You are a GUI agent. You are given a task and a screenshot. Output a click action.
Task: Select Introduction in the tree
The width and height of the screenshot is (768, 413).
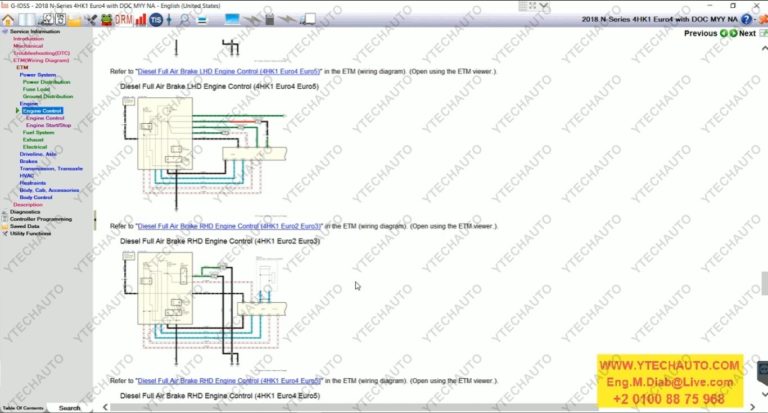[28, 39]
